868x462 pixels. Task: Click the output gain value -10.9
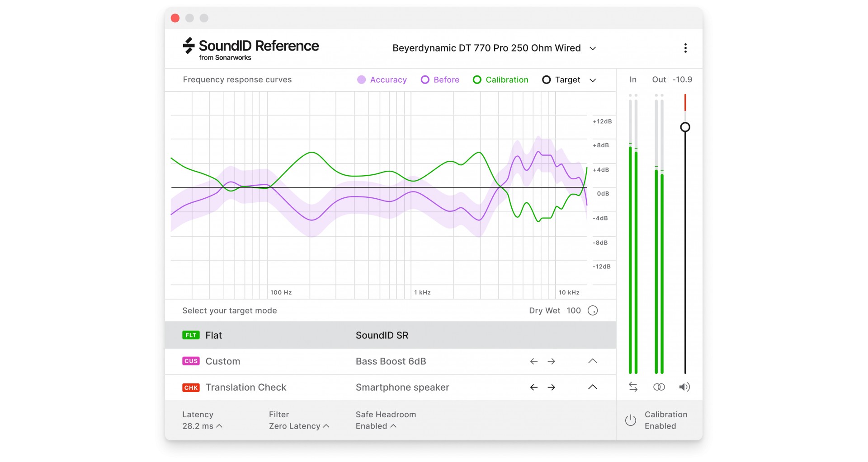click(x=682, y=80)
